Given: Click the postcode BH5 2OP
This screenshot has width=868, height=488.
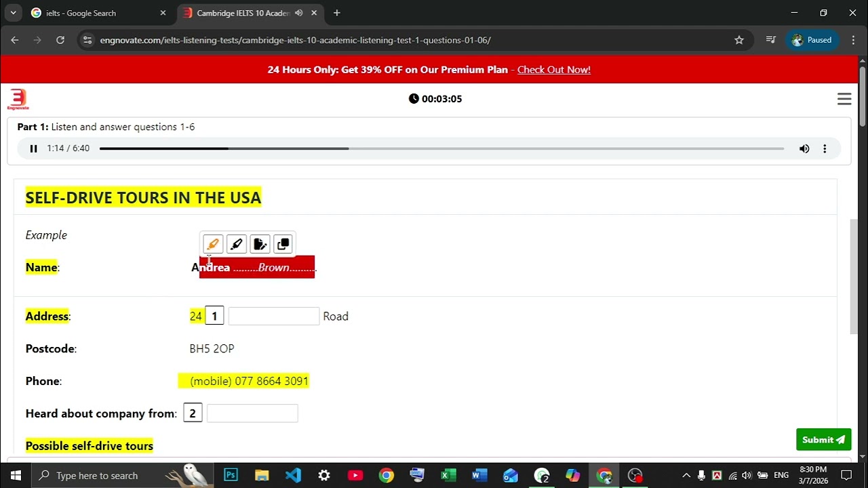Looking at the screenshot, I should [x=212, y=348].
